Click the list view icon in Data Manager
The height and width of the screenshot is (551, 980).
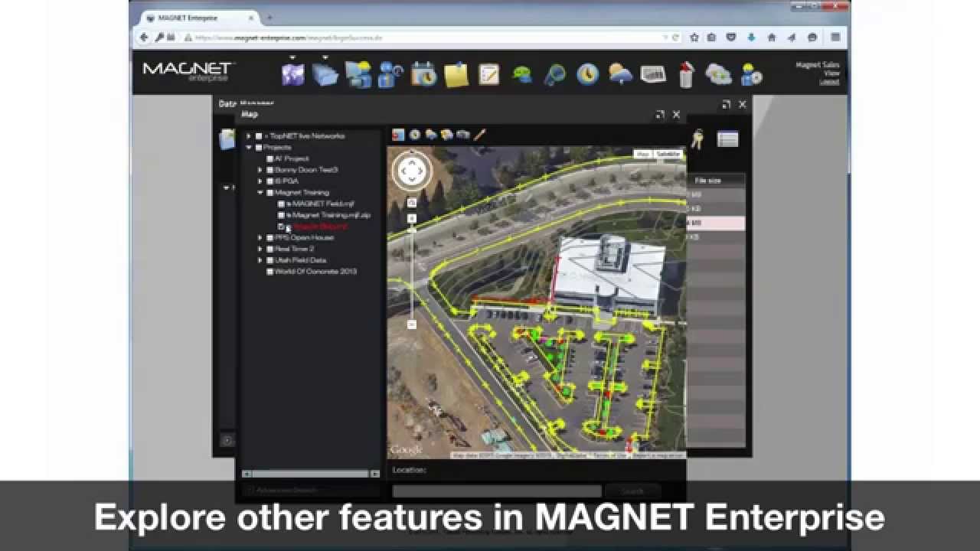click(x=727, y=139)
